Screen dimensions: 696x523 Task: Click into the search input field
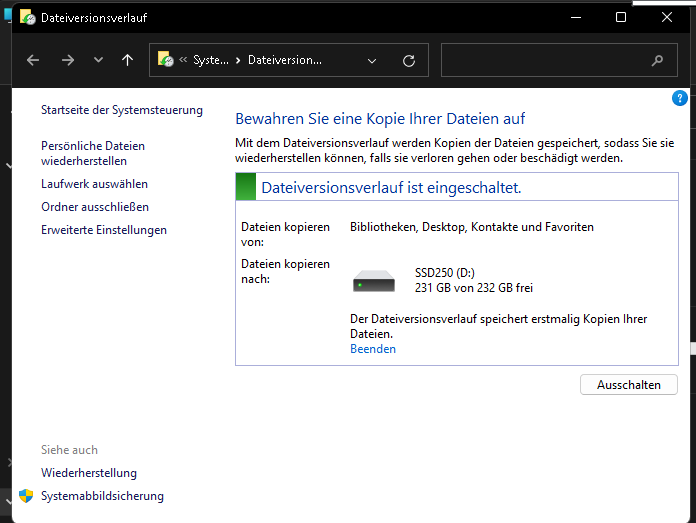pos(545,60)
